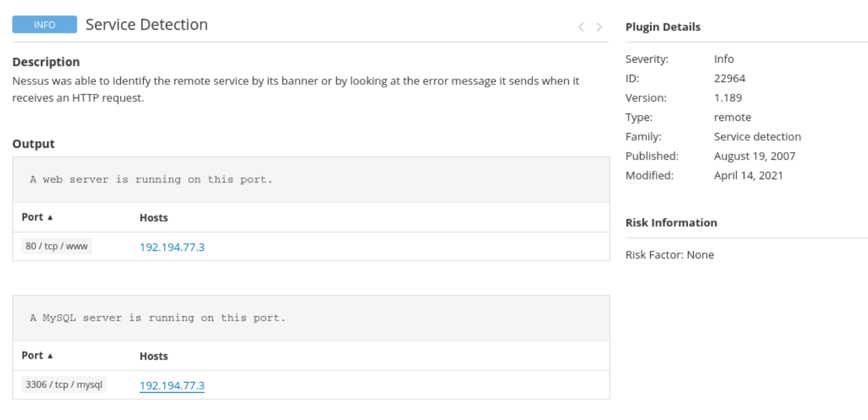
Task: Go to previous plugin using left chevron
Action: (x=580, y=27)
